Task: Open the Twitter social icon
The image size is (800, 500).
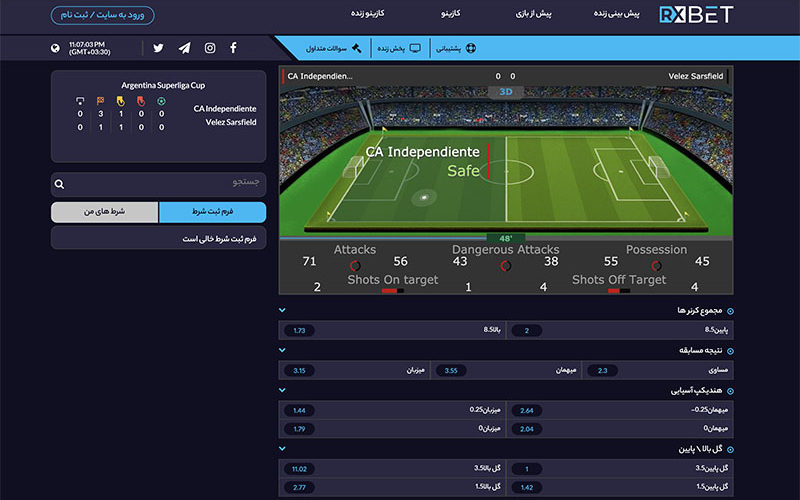Action: 158,48
